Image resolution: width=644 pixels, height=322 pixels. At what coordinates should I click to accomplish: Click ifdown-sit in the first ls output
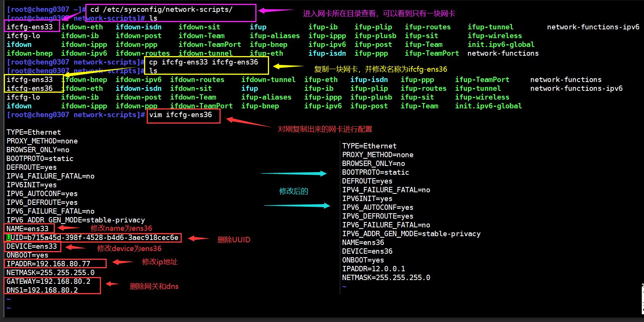(199, 27)
